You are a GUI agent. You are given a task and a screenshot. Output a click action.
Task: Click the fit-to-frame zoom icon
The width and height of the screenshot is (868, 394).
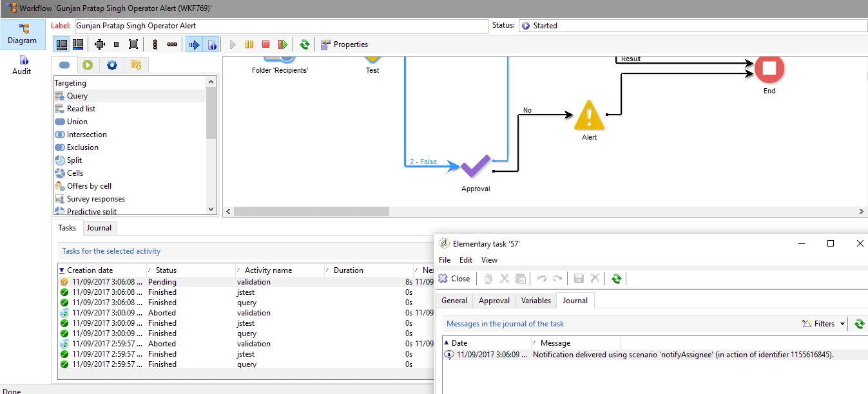(x=133, y=44)
